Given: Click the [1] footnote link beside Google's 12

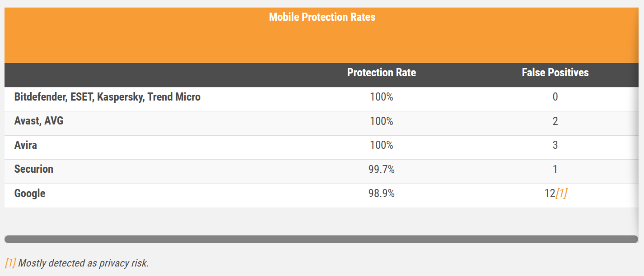Looking at the screenshot, I should coord(561,193).
